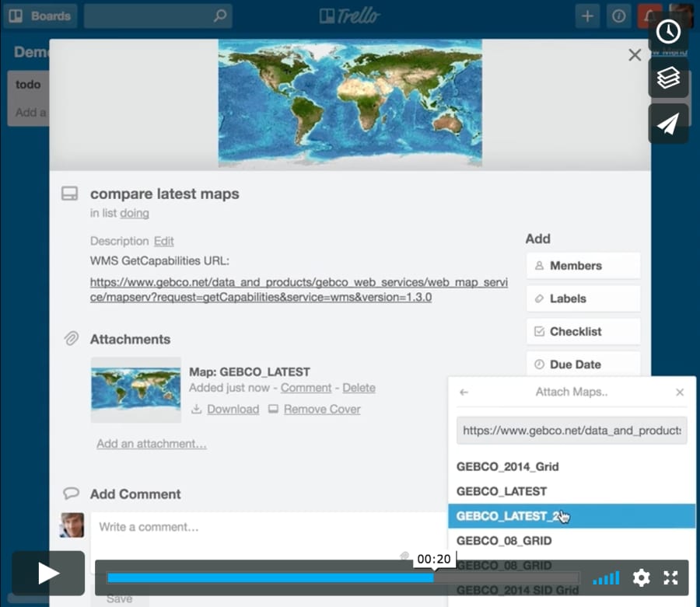Play the video
This screenshot has width=700, height=607.
pos(47,573)
